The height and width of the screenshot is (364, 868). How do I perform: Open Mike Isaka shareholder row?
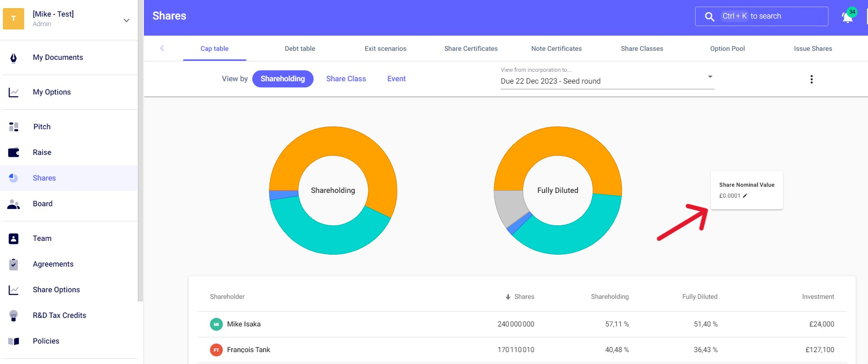click(244, 324)
